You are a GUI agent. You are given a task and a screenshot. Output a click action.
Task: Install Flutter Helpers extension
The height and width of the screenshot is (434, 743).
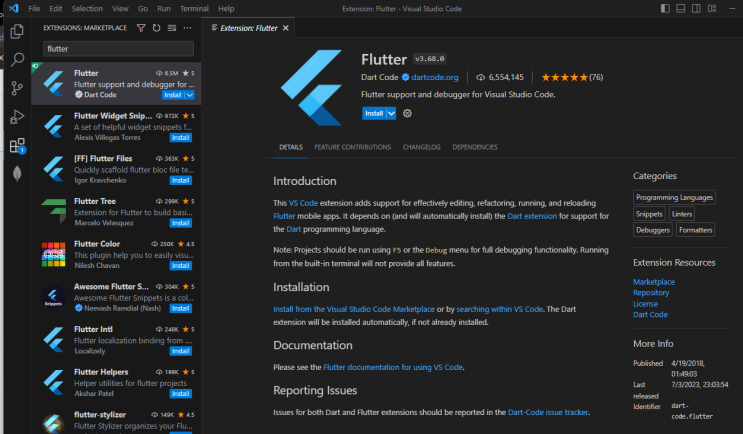coord(181,393)
